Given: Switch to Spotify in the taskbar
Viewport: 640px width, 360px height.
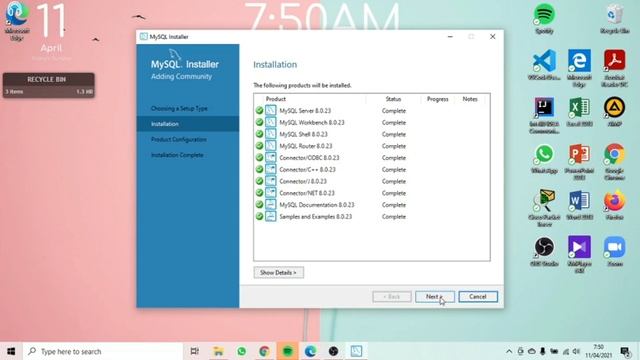Looking at the screenshot, I should click(287, 351).
